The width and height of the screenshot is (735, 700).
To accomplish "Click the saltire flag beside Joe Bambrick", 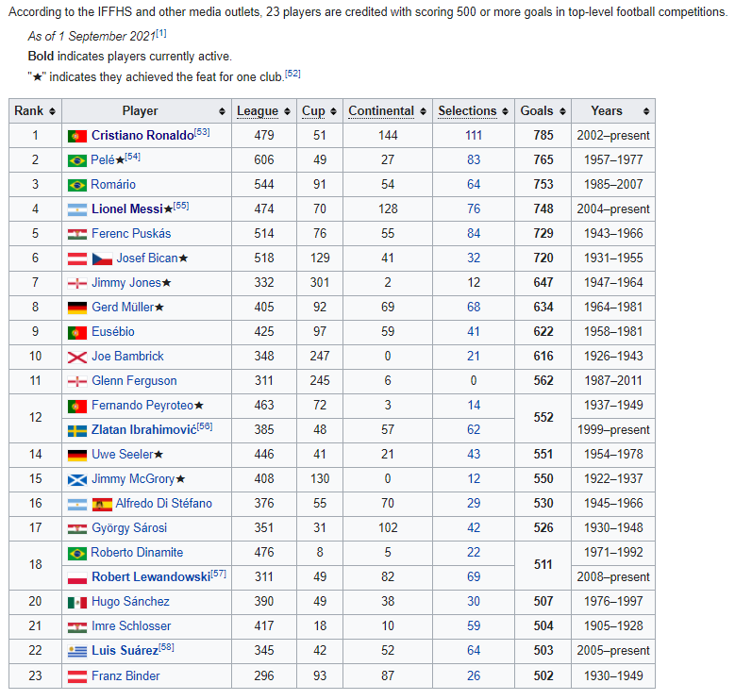I will tap(76, 357).
